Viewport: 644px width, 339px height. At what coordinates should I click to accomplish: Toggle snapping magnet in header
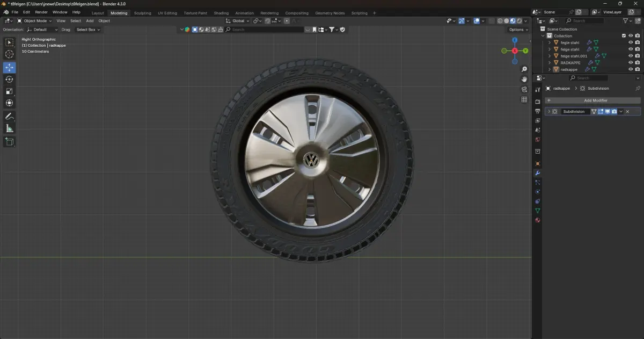coord(267,21)
